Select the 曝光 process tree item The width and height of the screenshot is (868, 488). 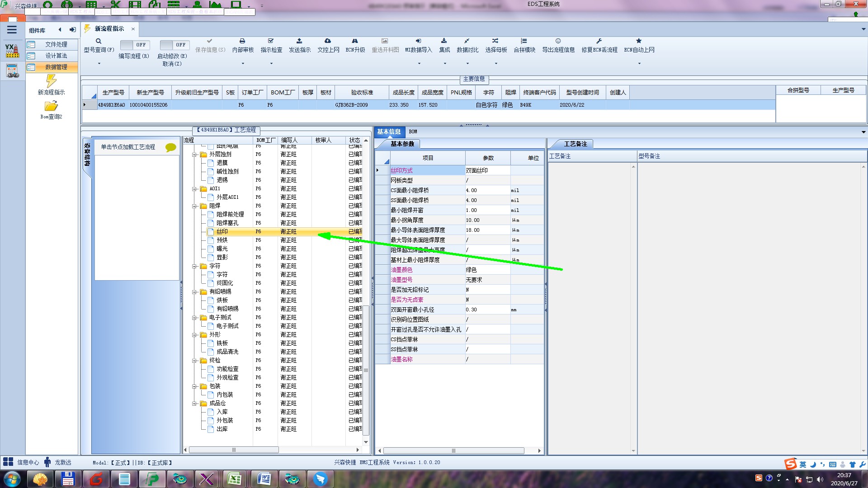pyautogui.click(x=222, y=249)
